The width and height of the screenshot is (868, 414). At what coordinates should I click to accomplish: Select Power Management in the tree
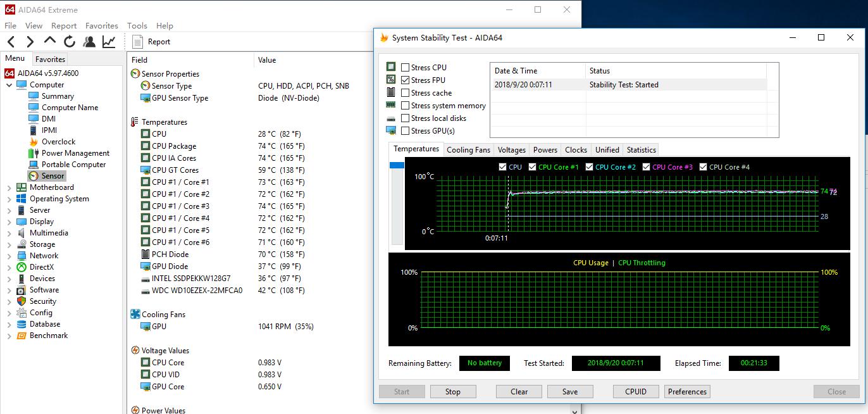[x=75, y=153]
